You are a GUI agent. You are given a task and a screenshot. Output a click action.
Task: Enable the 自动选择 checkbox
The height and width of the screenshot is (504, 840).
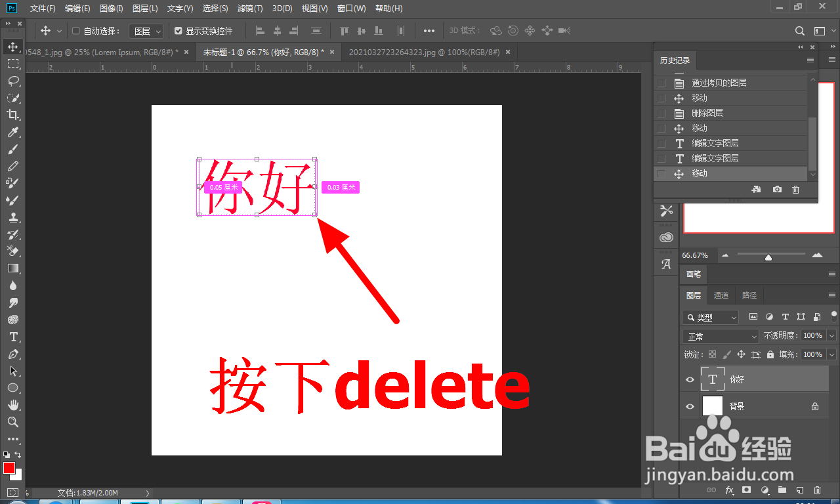[x=75, y=31]
